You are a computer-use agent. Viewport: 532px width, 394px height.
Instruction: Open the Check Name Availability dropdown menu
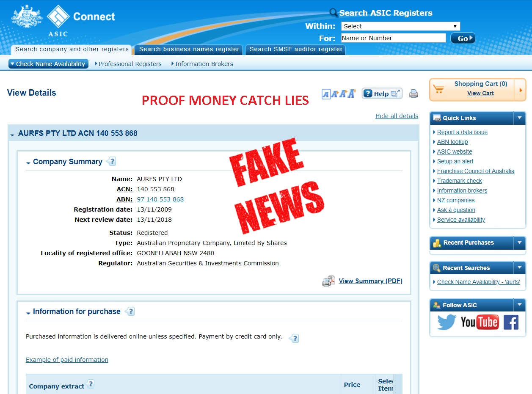tap(48, 64)
